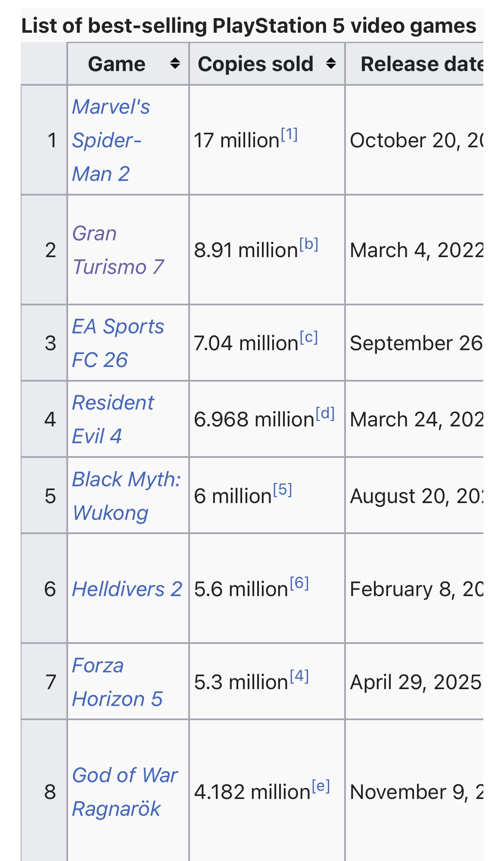504x861 pixels.
Task: Click the Copies sold header text
Action: point(255,64)
